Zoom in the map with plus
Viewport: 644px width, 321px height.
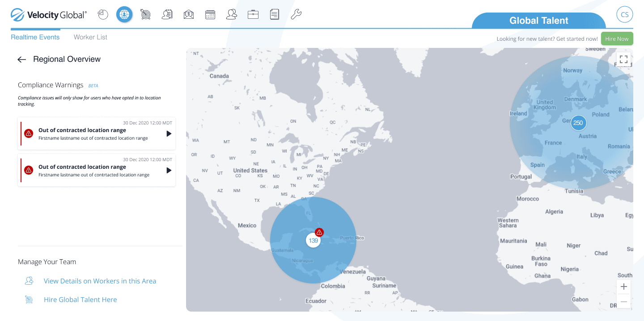(x=623, y=287)
